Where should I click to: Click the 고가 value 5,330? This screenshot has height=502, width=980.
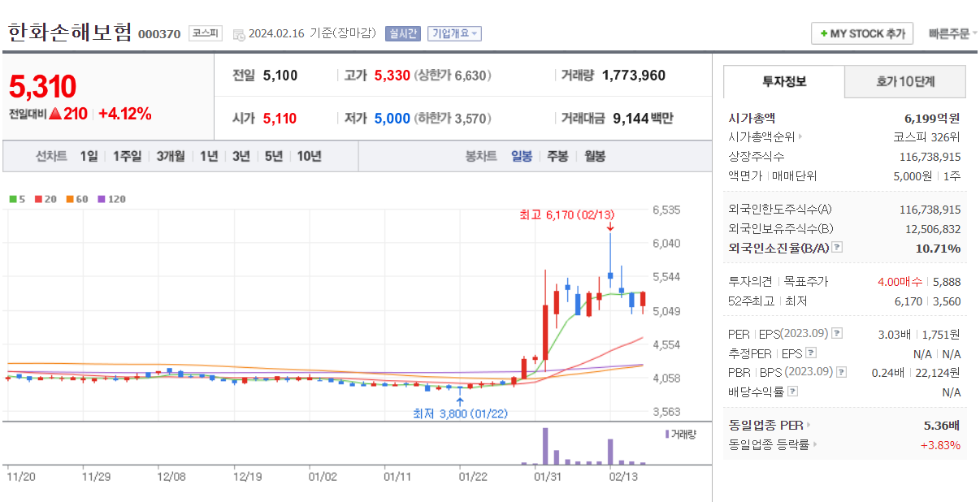(392, 76)
